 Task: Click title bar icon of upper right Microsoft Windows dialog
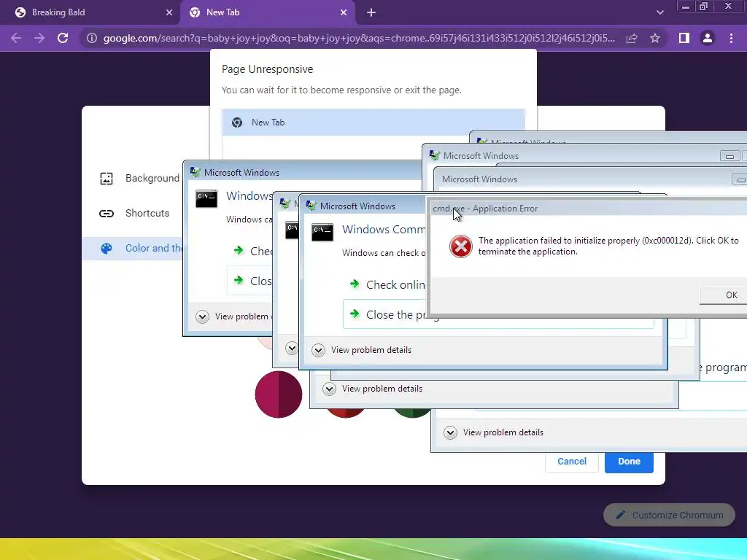pos(435,155)
